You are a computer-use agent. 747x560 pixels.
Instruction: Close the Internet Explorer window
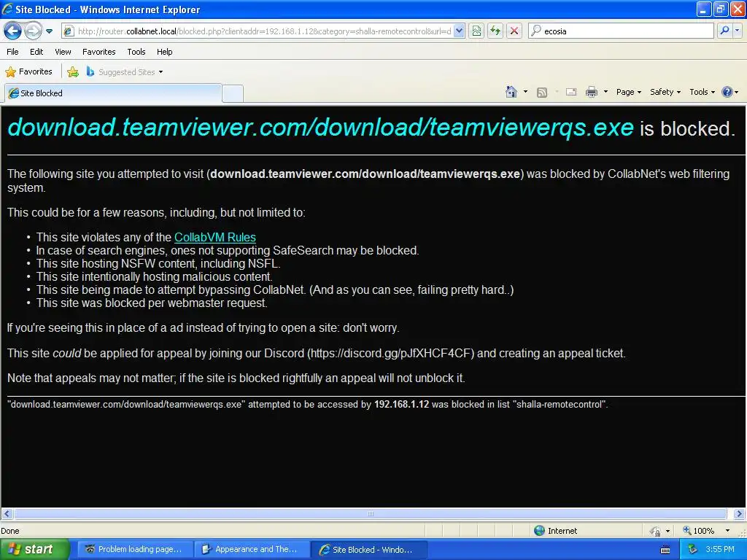click(738, 9)
